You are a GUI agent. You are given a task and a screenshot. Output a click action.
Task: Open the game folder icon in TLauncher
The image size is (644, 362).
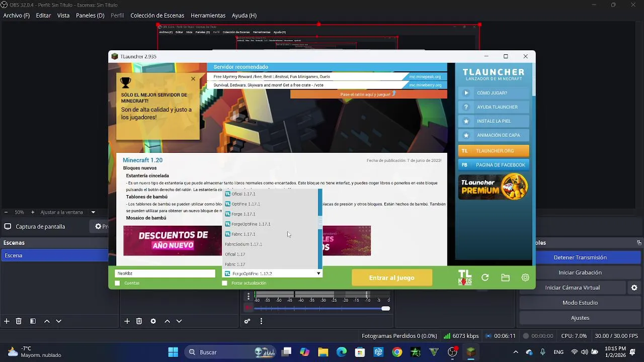[x=505, y=278]
